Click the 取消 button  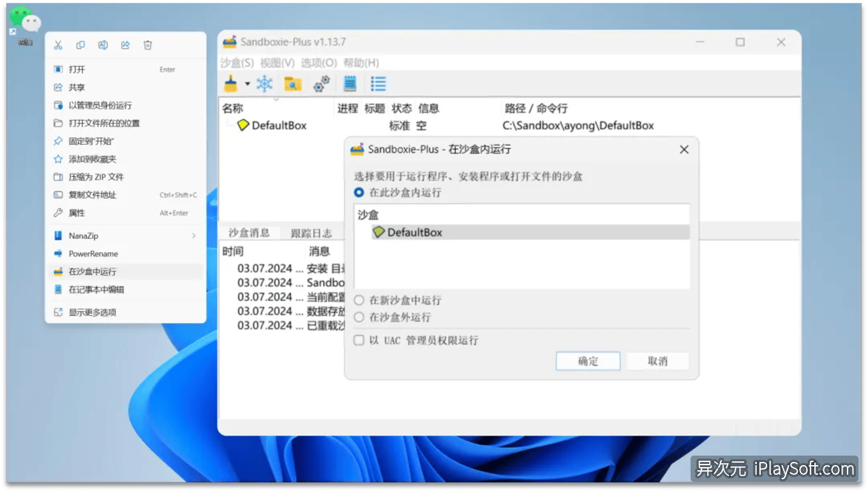click(x=658, y=361)
